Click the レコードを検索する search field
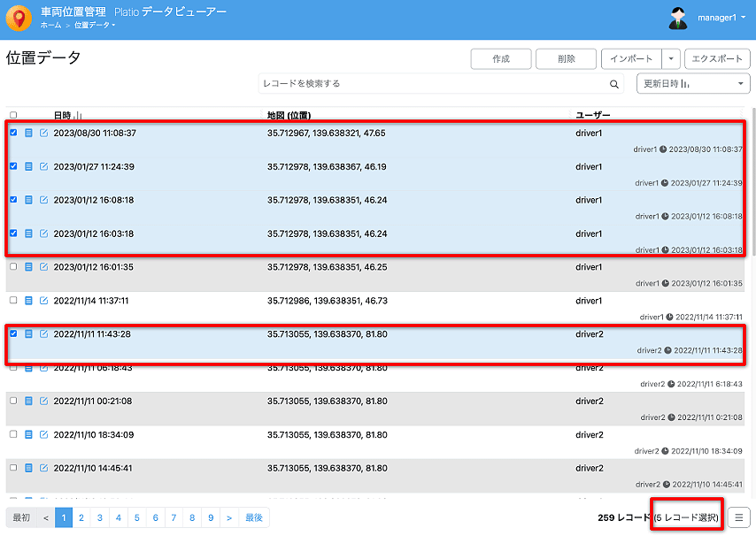Viewport: 756px width, 536px height. pos(434,84)
